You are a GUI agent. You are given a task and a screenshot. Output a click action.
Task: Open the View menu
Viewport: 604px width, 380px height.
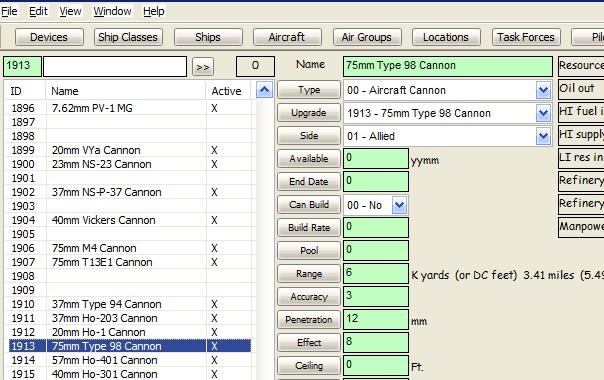70,11
